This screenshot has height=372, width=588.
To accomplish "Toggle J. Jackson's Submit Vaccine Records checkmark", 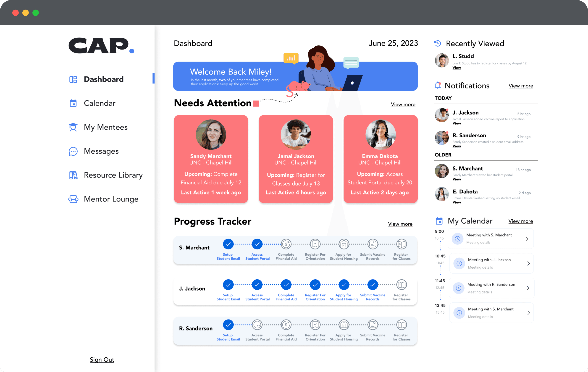I will 373,284.
